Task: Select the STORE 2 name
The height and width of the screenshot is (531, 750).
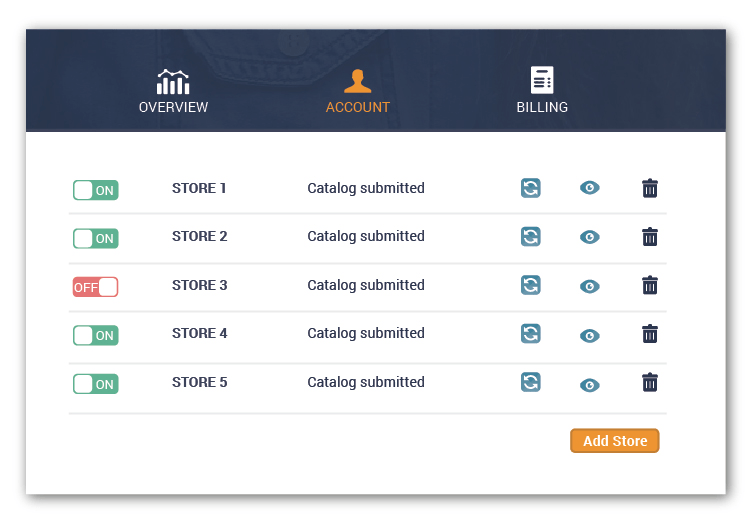Action: pyautogui.click(x=199, y=236)
